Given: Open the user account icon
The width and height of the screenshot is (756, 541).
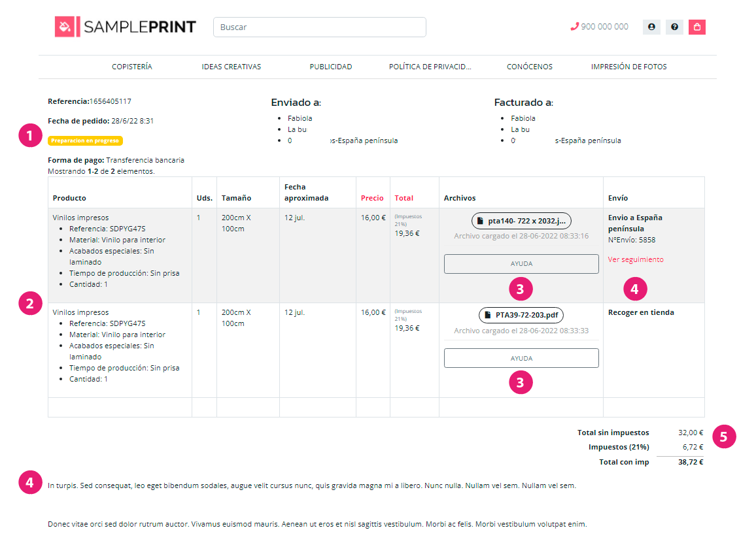Looking at the screenshot, I should (651, 27).
